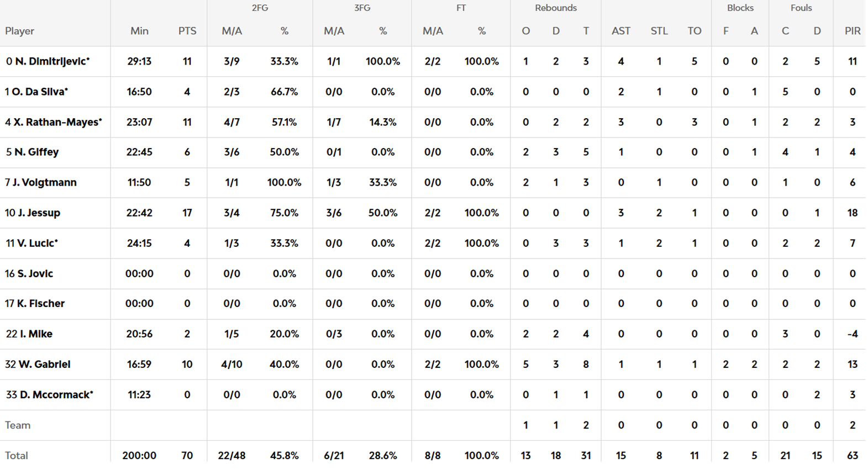The height and width of the screenshot is (470, 868).
Task: Open N. Giffey's player page
Action: point(36,152)
